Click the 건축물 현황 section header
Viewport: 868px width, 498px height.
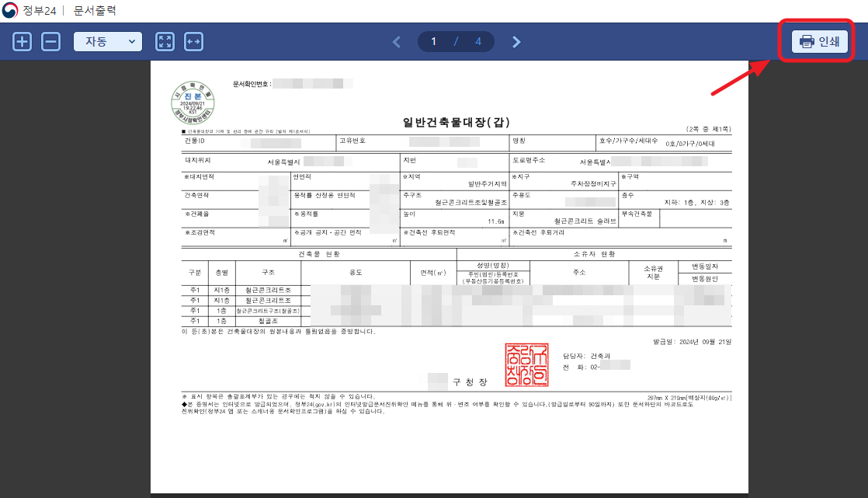319,254
